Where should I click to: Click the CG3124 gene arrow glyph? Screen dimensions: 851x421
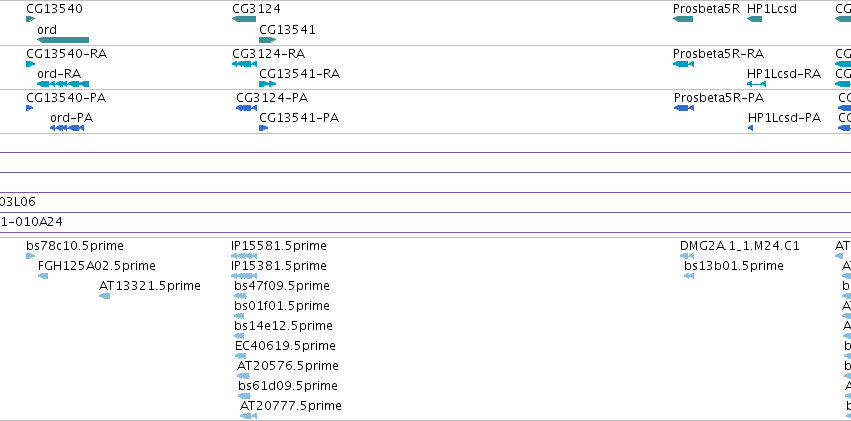tap(244, 19)
